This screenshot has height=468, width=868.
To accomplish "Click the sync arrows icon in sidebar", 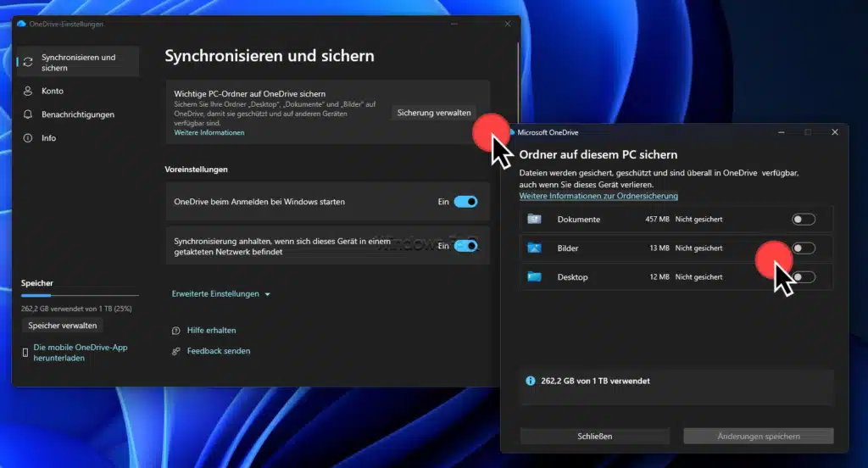I will [28, 62].
